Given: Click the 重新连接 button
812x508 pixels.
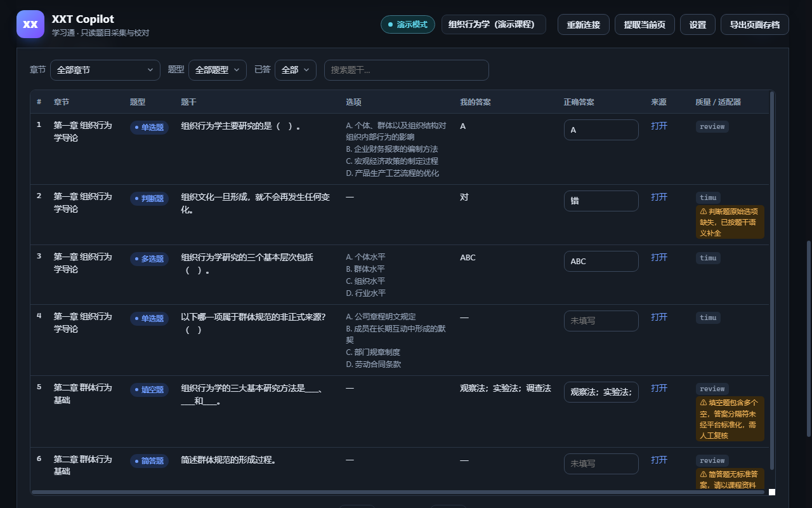Looking at the screenshot, I should pos(584,25).
